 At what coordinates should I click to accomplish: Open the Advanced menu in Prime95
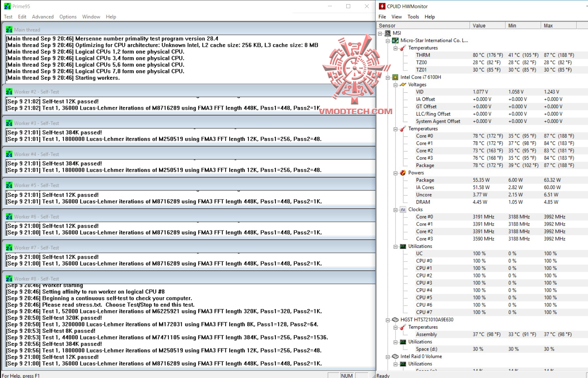coord(43,17)
